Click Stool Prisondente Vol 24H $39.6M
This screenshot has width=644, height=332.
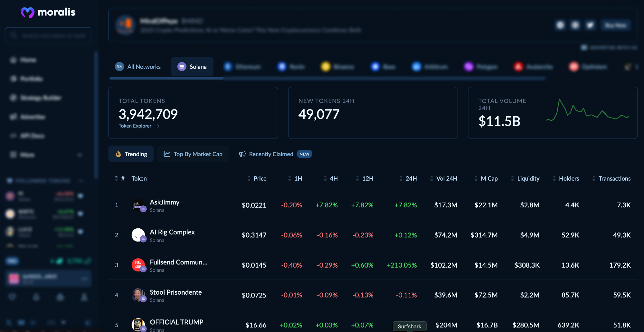click(x=446, y=295)
